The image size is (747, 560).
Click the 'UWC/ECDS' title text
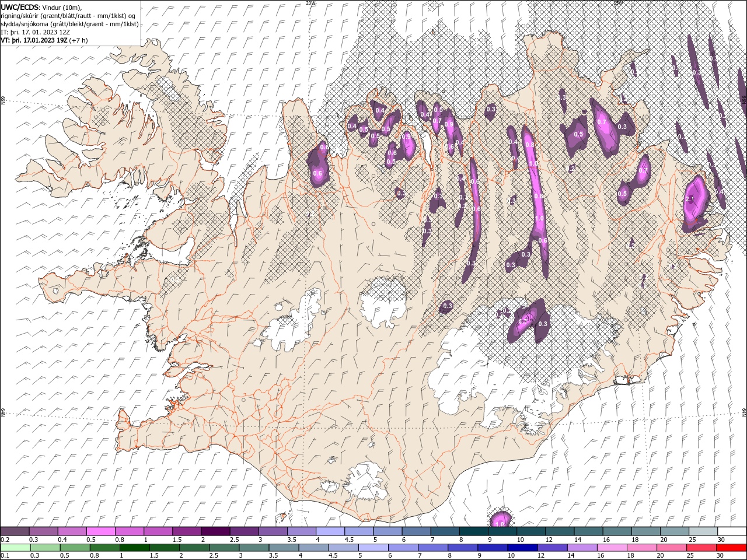point(20,6)
